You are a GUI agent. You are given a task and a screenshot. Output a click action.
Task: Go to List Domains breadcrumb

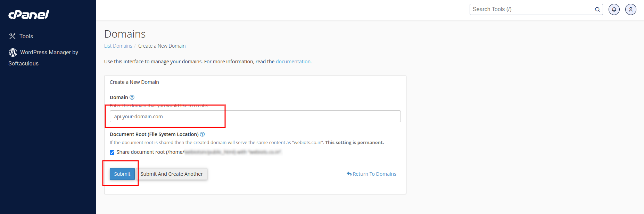(118, 46)
